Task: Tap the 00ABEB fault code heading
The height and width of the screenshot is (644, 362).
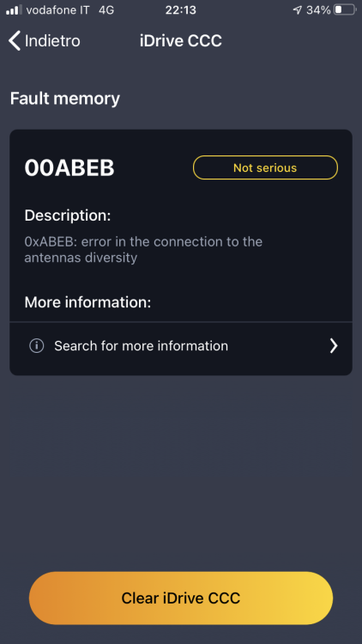Action: click(69, 168)
